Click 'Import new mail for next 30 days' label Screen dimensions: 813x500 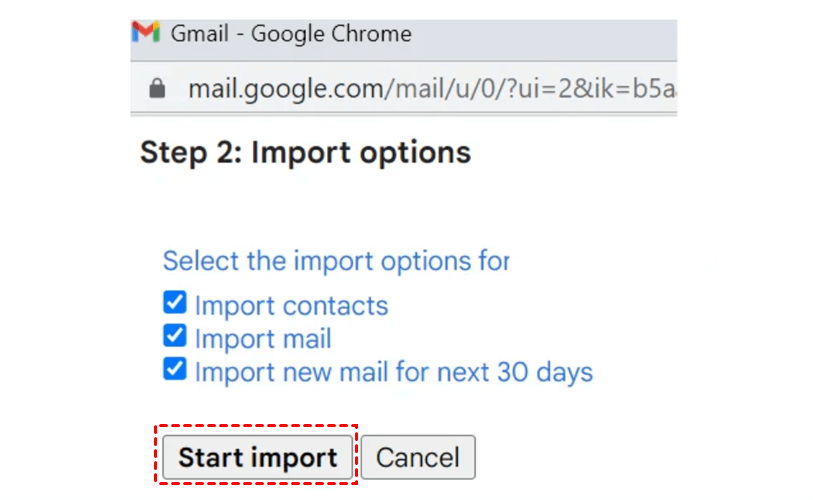[x=394, y=373]
